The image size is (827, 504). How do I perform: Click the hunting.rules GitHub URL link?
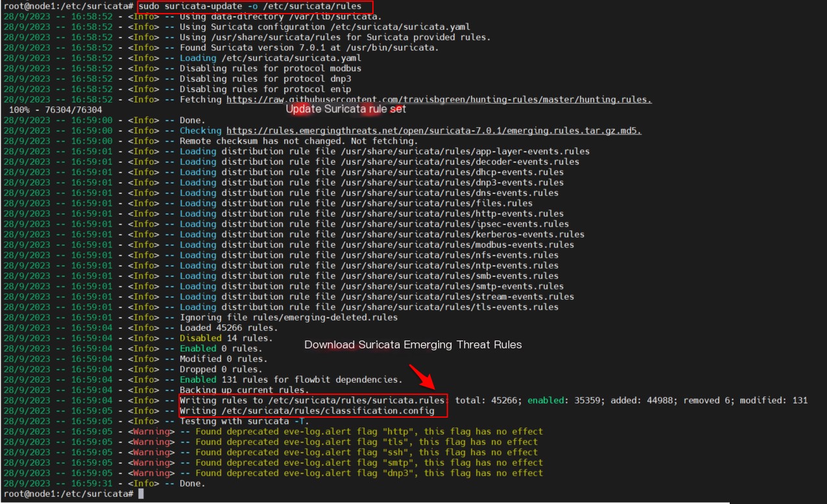click(439, 99)
